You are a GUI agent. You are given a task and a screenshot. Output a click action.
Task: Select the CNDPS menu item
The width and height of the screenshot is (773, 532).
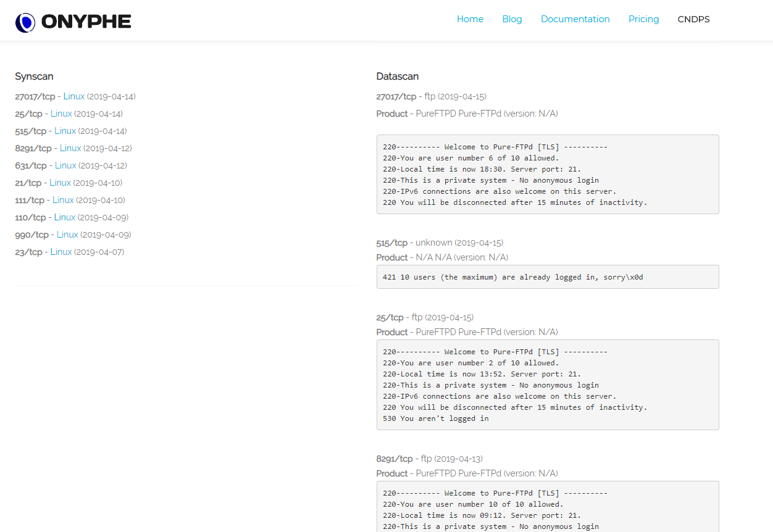[693, 19]
